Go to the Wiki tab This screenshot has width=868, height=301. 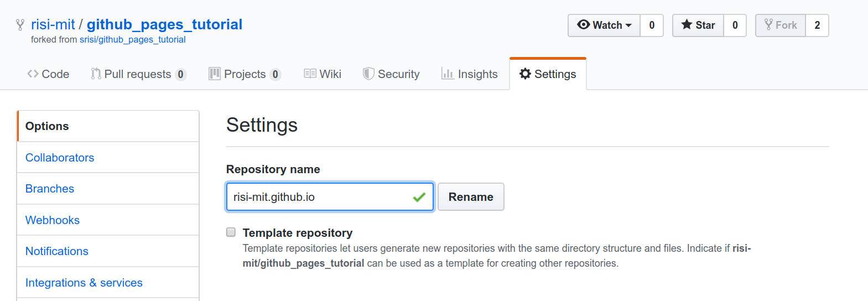tap(323, 74)
